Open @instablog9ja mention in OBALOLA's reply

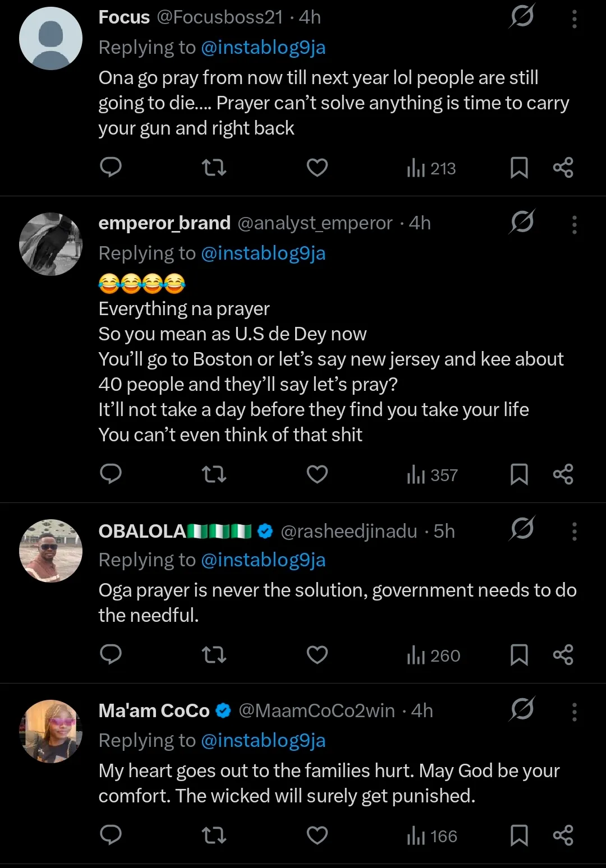263,560
